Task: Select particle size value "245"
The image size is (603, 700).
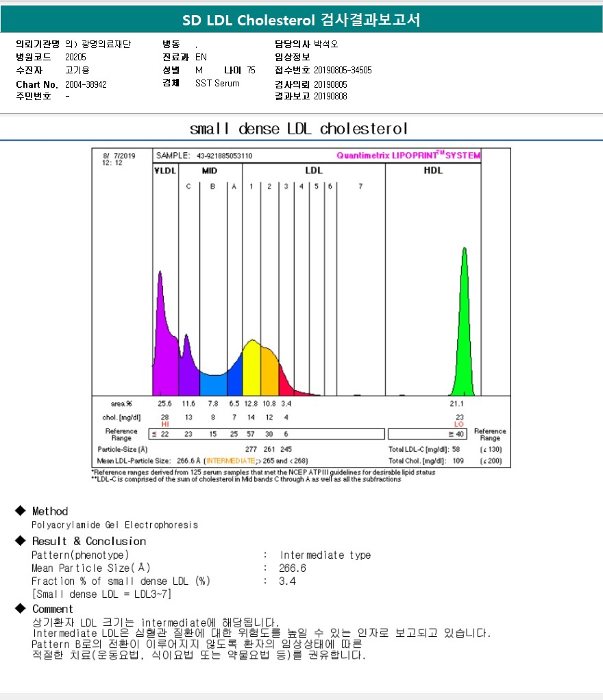Action: [286, 449]
